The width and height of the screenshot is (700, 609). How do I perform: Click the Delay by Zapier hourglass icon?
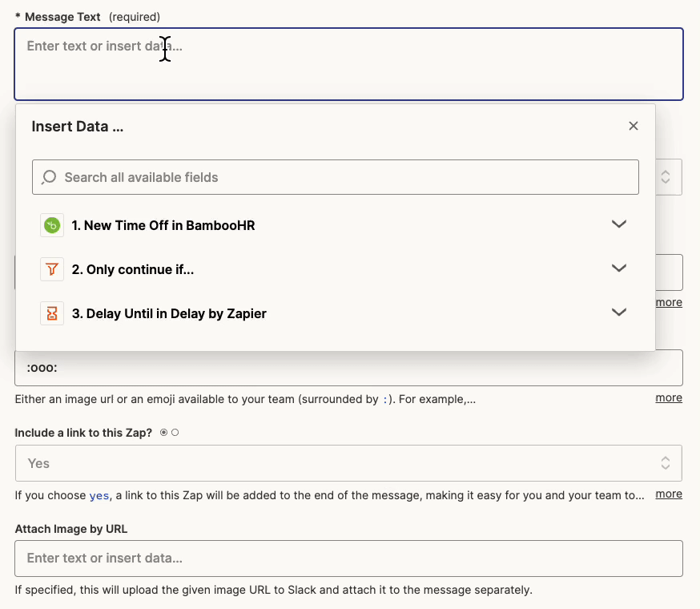coord(52,313)
